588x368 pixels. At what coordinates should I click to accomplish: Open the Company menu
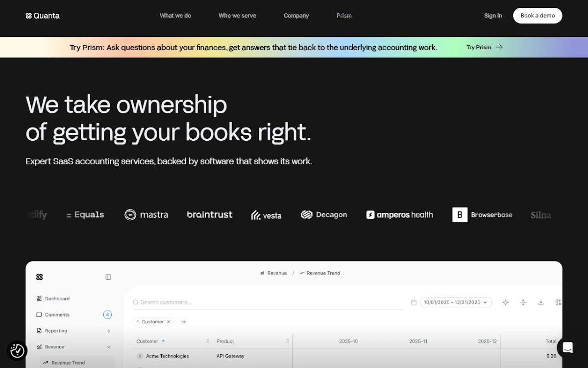pos(296,16)
